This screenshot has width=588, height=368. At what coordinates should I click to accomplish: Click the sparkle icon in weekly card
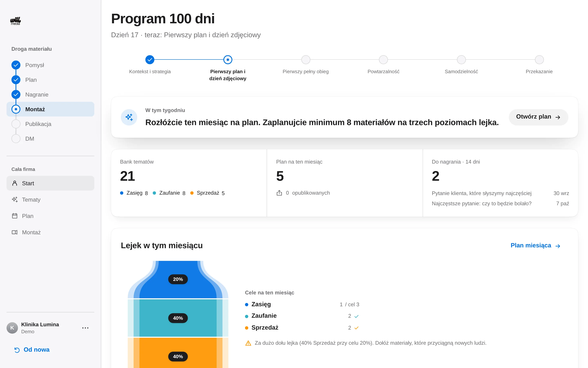coord(129,117)
